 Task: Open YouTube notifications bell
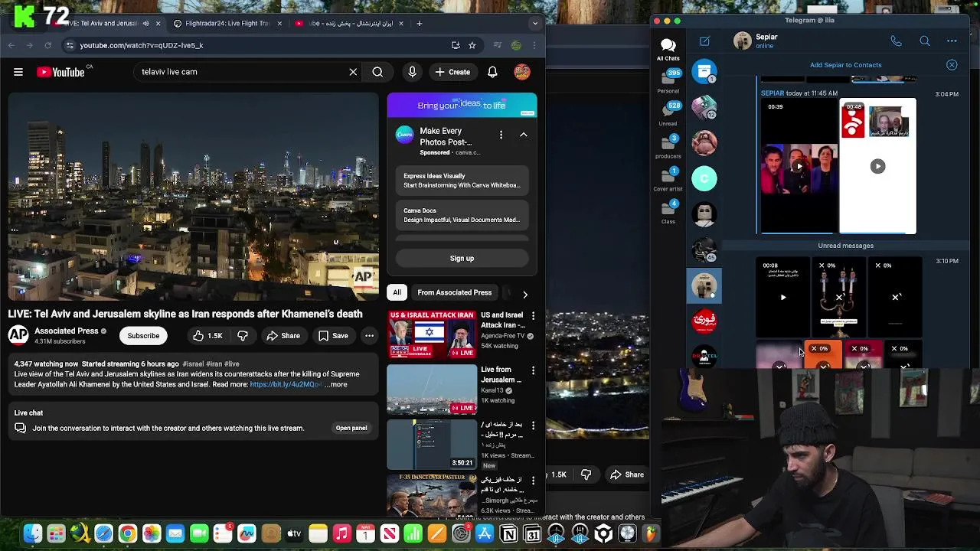click(492, 72)
